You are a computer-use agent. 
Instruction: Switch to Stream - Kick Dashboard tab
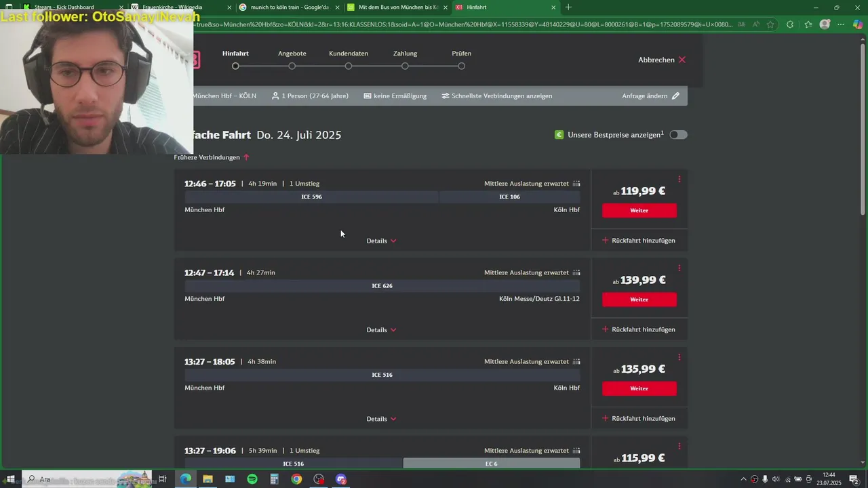(x=71, y=7)
